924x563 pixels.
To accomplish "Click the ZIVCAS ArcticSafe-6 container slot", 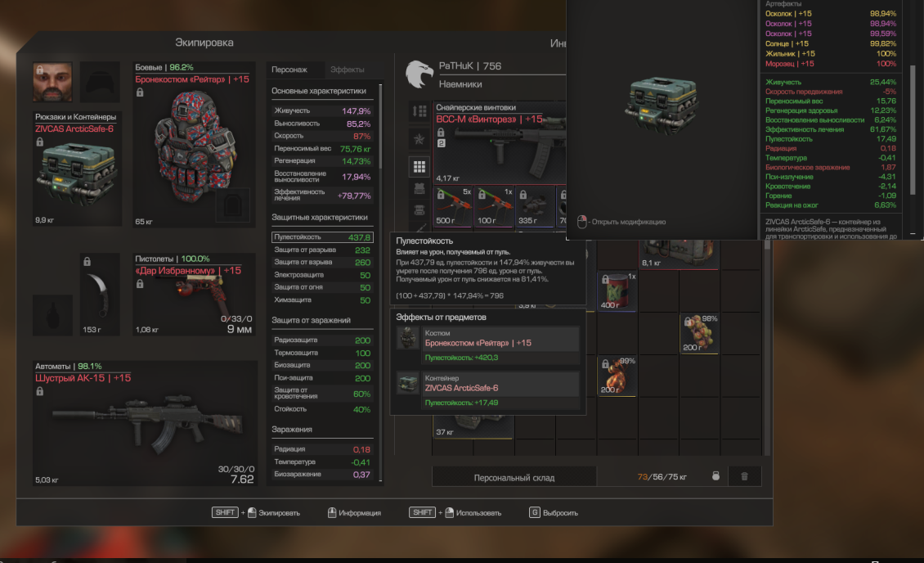I will click(x=77, y=169).
